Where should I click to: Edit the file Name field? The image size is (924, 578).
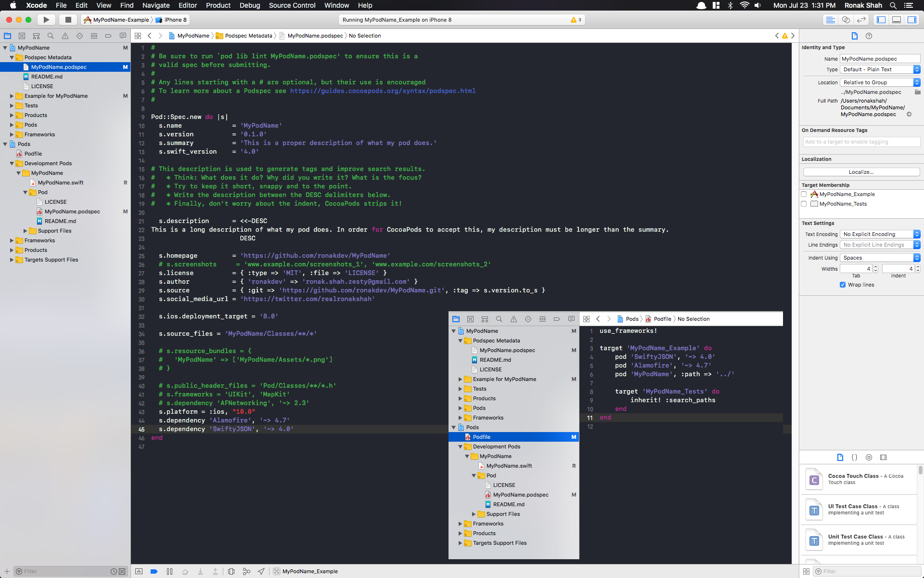pyautogui.click(x=880, y=59)
